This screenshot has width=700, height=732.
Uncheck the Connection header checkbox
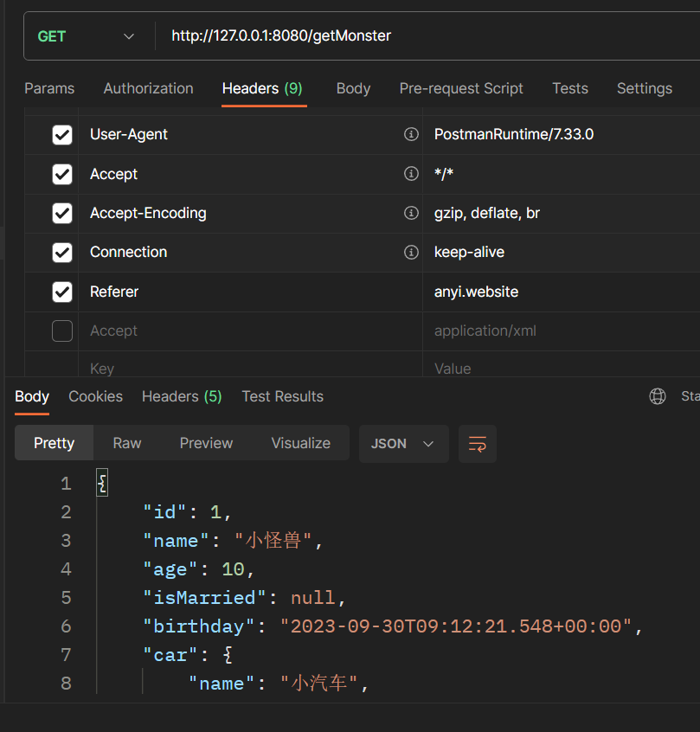(62, 253)
